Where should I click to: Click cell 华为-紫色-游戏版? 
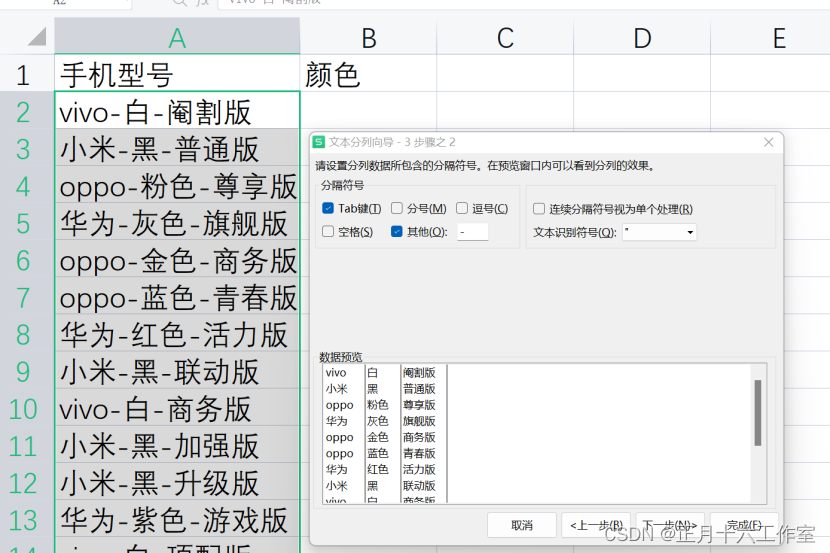(177, 518)
